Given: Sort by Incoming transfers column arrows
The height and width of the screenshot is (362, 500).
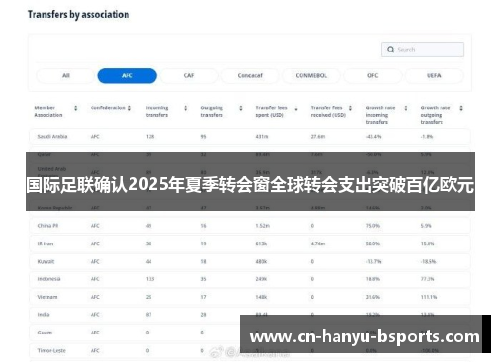Looking at the screenshot, I should click(x=186, y=108).
